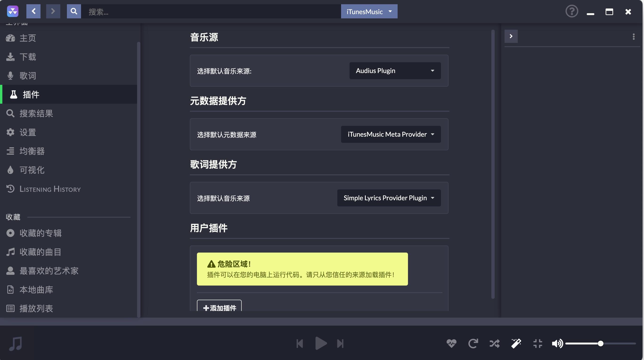Click into the 搜索 search input field
Screen dimensions: 644x360
(211, 11)
